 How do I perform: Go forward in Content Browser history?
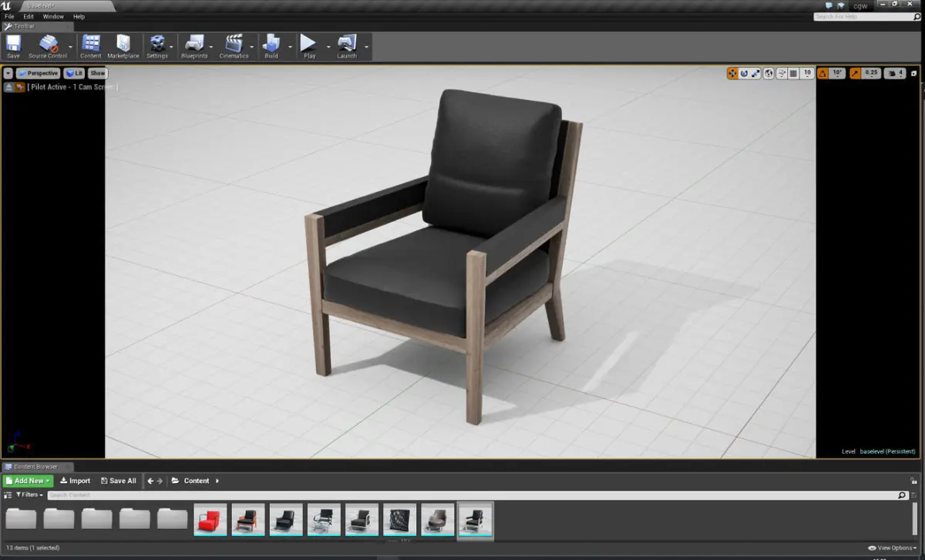point(160,481)
